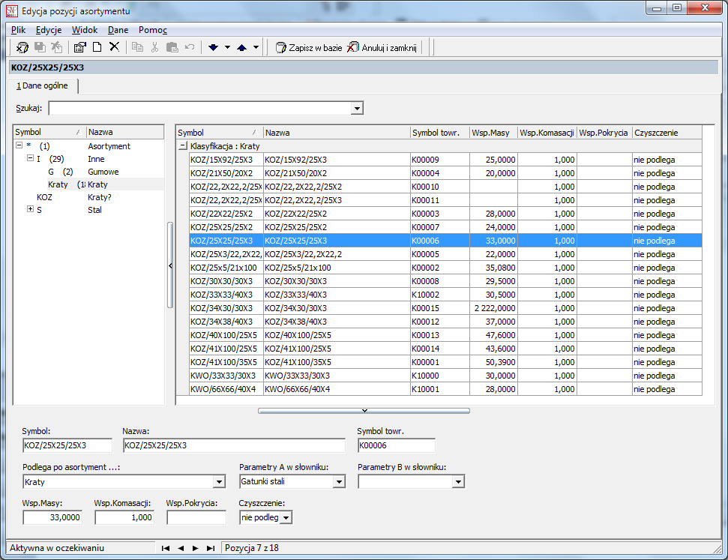Go to the first record navigation button
728x560 pixels.
point(165,549)
